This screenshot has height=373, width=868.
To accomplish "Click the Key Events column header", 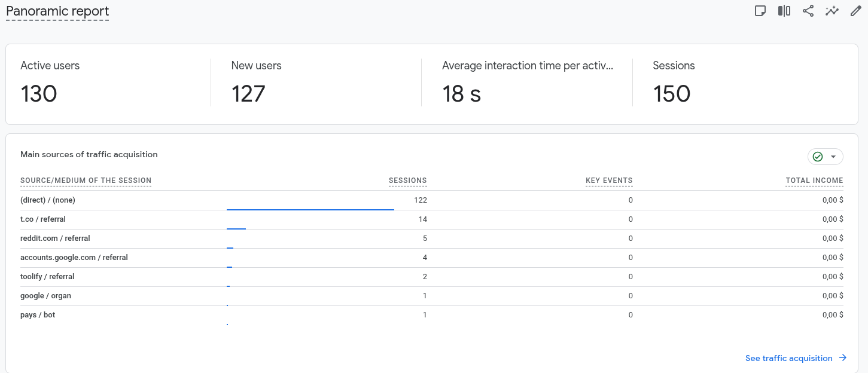I will pyautogui.click(x=609, y=181).
